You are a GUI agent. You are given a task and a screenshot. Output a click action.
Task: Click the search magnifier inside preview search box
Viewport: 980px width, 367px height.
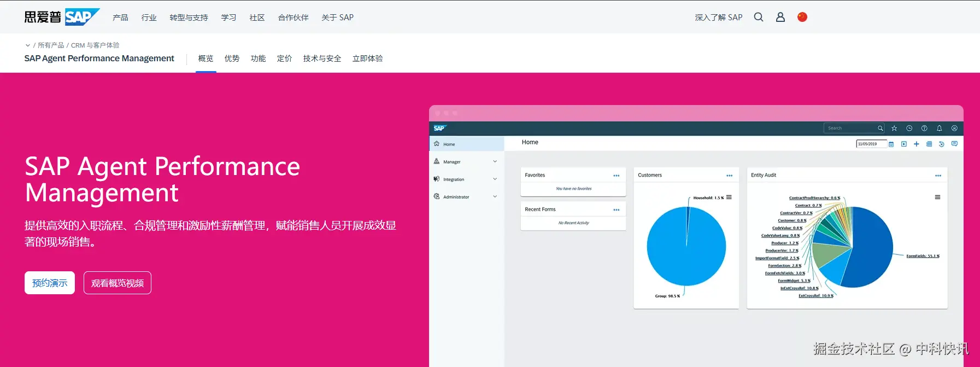coord(881,128)
